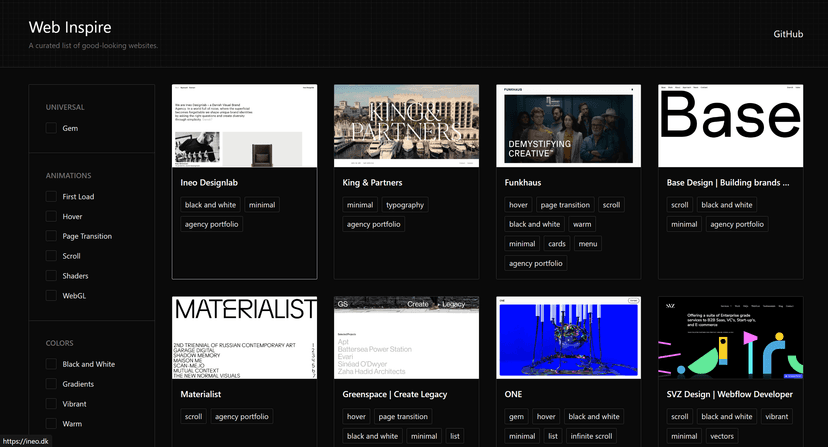828x447 pixels.
Task: Click Ineo Designlab's black and white tag
Action: (211, 204)
